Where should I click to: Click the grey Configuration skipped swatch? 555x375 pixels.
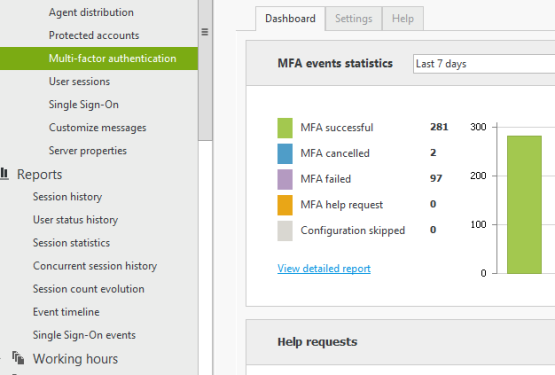click(285, 231)
